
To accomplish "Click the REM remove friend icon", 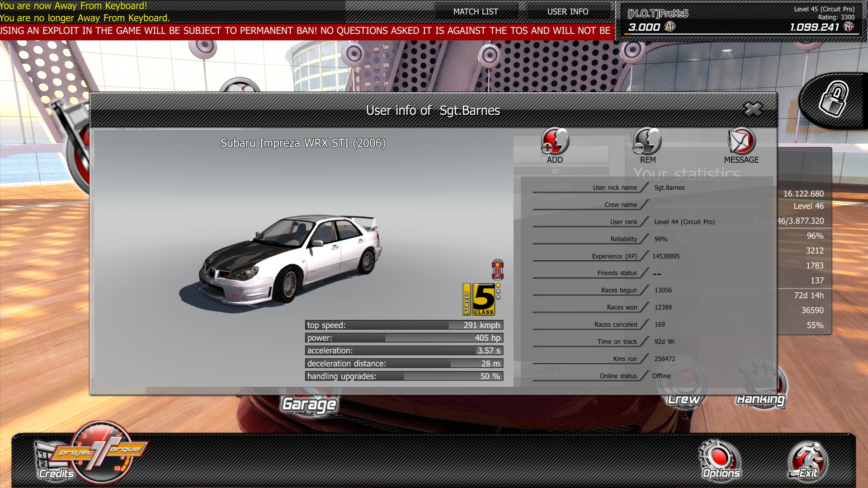I will coord(647,141).
